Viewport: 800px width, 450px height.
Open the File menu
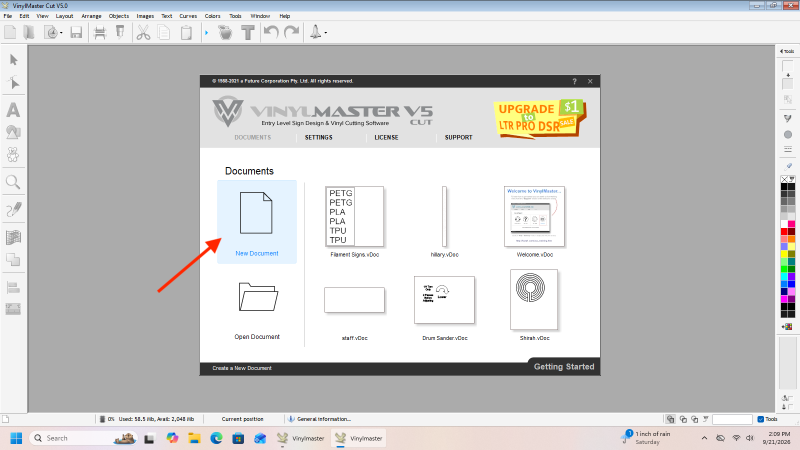pyautogui.click(x=8, y=16)
